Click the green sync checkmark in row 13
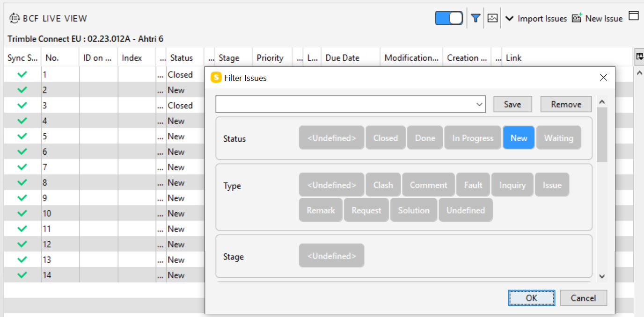644x317 pixels. click(x=22, y=259)
